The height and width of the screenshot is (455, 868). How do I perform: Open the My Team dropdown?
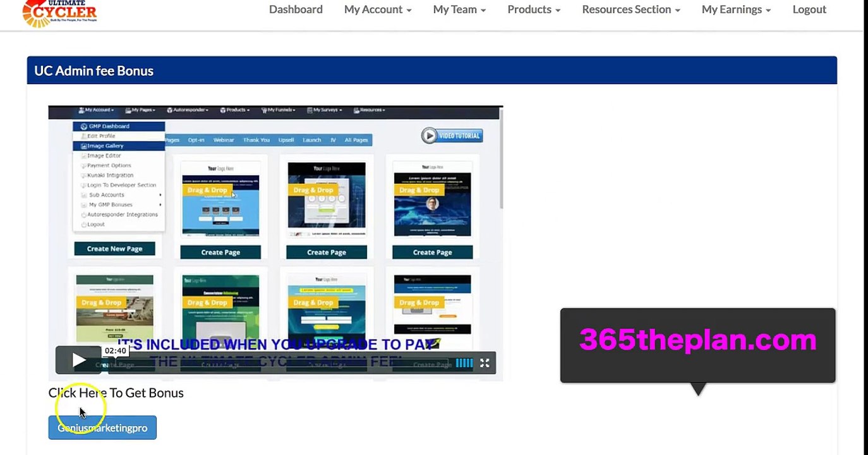(x=459, y=9)
